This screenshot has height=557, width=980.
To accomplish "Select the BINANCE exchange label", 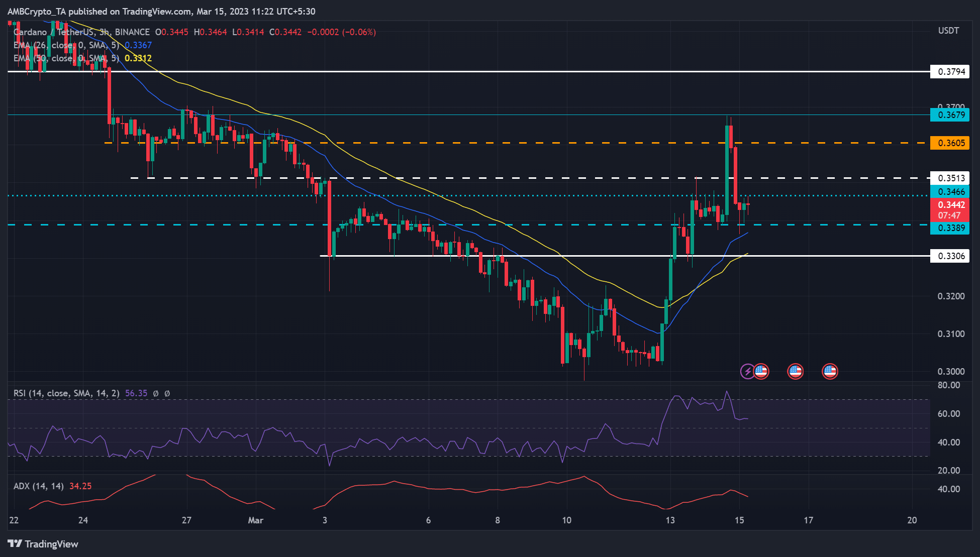I will click(x=132, y=32).
